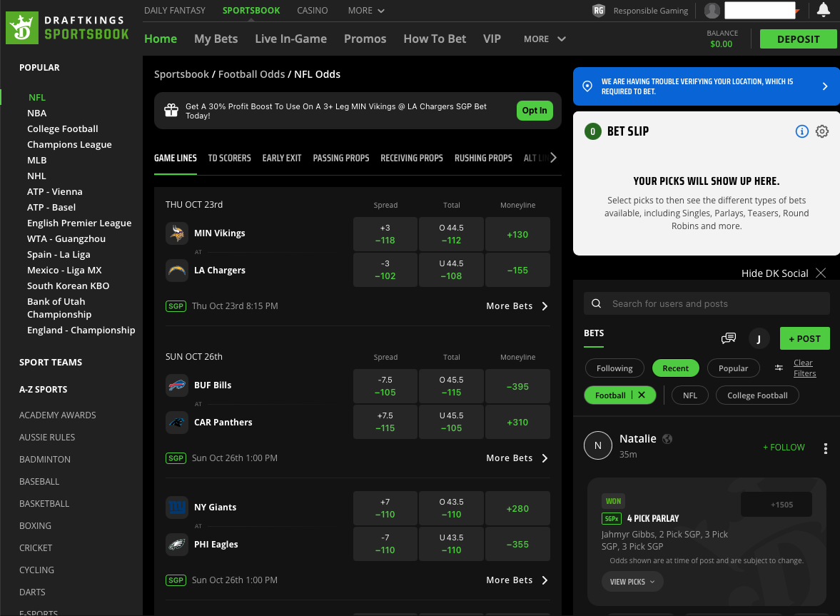Click the chat message icon in DK Social
Image resolution: width=840 pixels, height=616 pixels.
click(729, 338)
